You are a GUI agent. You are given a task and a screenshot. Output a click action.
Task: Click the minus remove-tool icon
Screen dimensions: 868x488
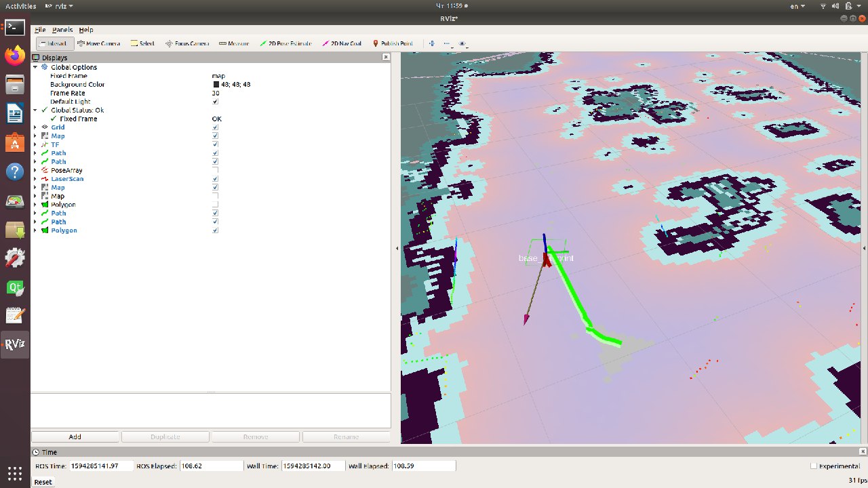tap(447, 43)
